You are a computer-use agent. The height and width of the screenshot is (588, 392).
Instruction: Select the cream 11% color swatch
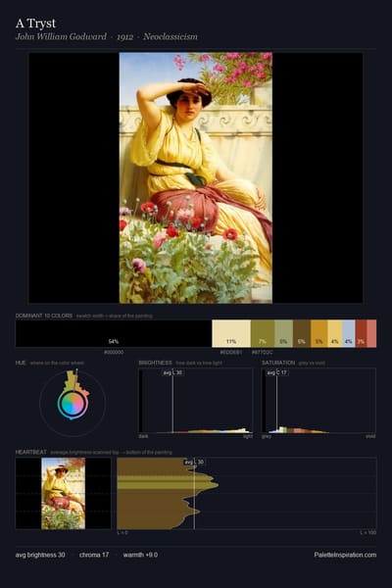point(231,333)
